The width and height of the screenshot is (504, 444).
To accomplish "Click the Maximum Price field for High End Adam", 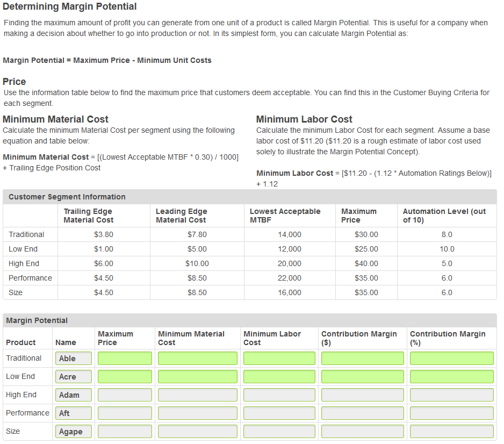I will coord(125,395).
